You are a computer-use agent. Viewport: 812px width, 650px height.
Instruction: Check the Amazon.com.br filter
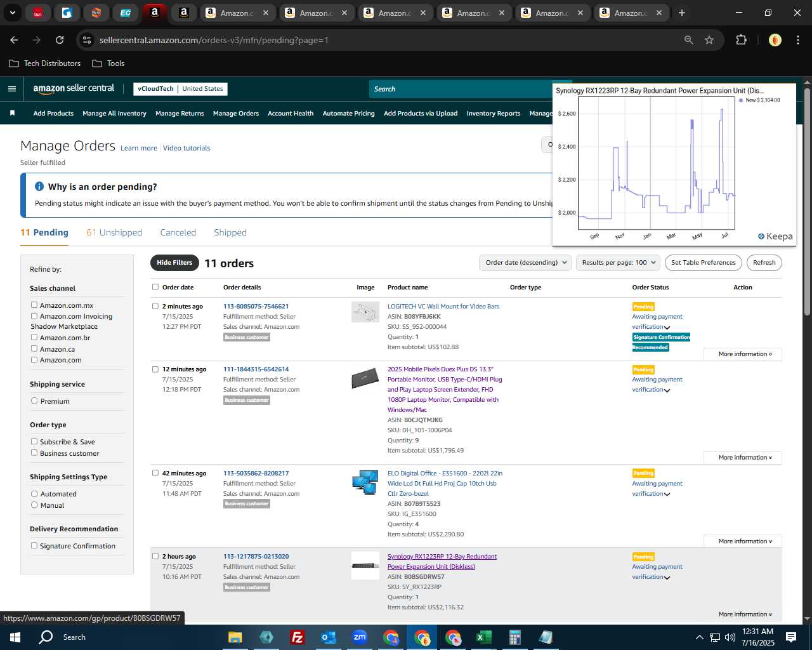click(34, 337)
